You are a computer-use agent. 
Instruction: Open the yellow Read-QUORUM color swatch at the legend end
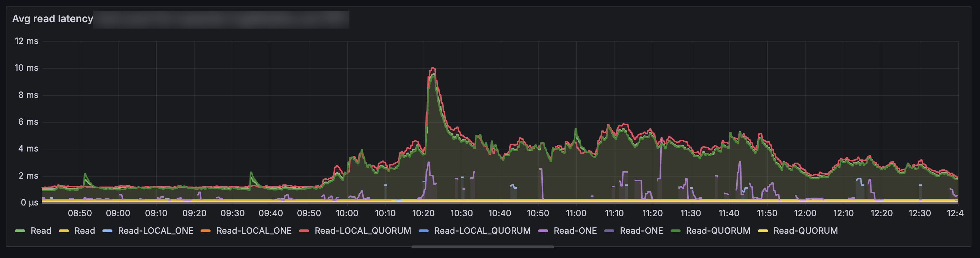click(x=763, y=230)
